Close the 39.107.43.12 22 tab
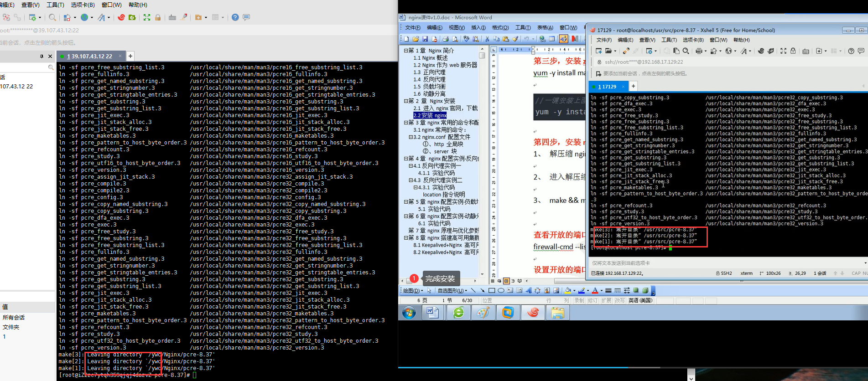Image resolution: width=868 pixels, height=381 pixels. 120,56
